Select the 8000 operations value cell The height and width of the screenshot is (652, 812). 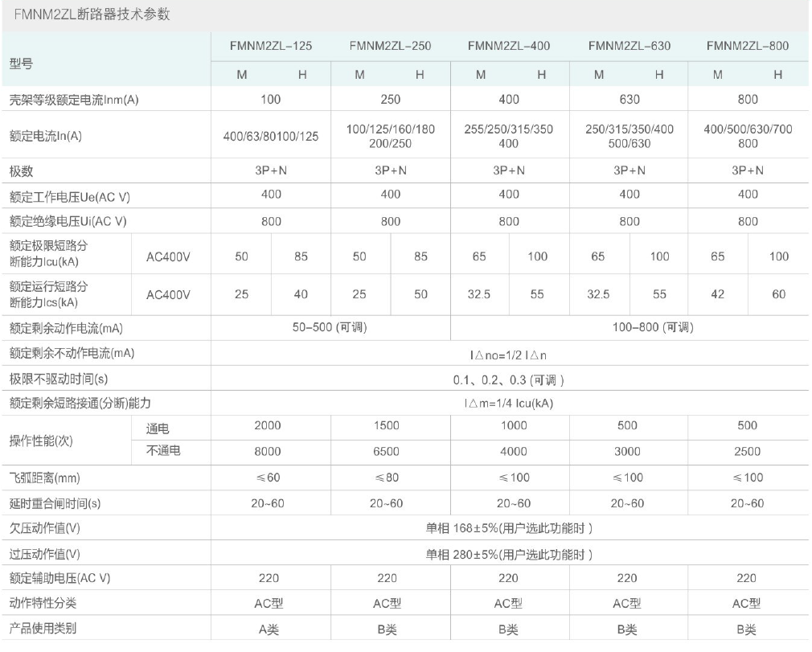pyautogui.click(x=269, y=452)
